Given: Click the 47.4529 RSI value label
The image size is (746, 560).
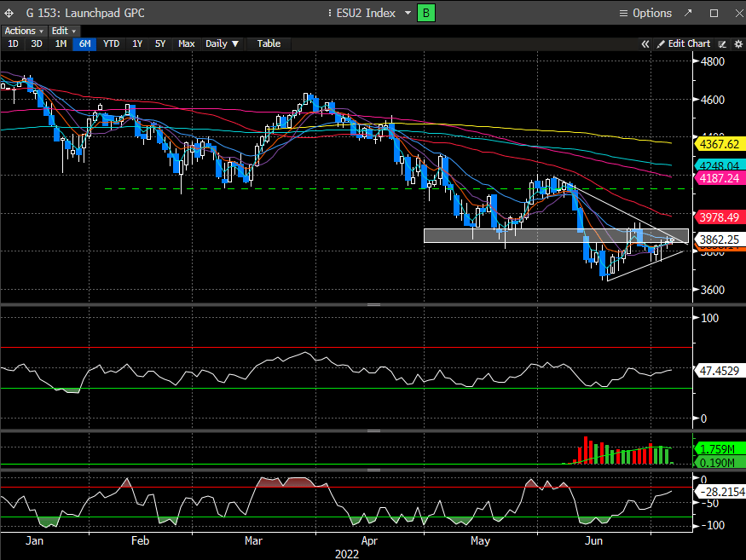Looking at the screenshot, I should [x=720, y=372].
